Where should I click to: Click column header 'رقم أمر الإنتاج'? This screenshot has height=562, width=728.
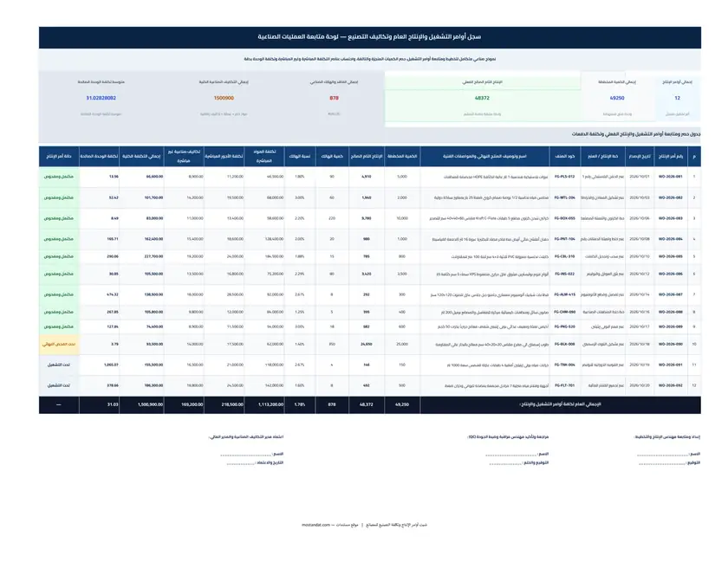(671, 157)
